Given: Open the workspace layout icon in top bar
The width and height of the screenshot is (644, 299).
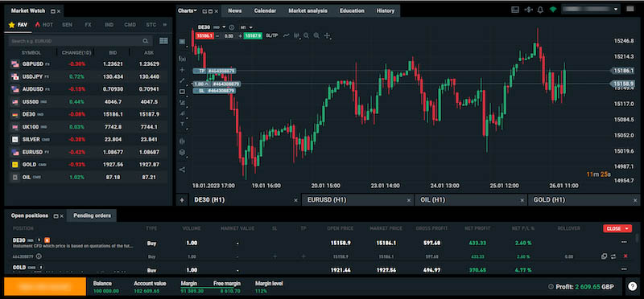Looking at the screenshot, I should pos(515,10).
